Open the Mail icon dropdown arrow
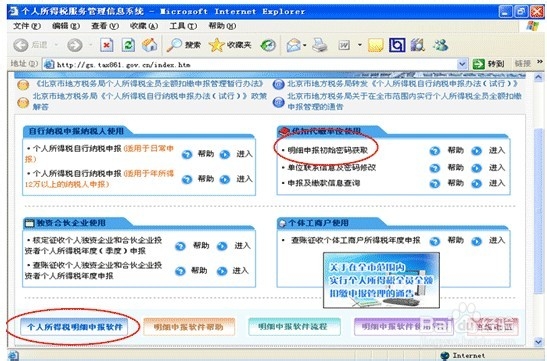This screenshot has height=361, width=547. point(305,45)
